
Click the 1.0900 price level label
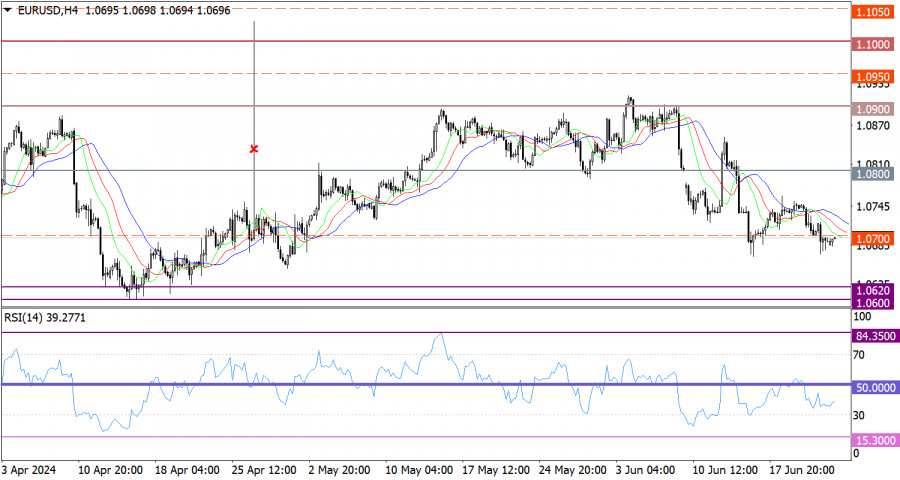872,109
